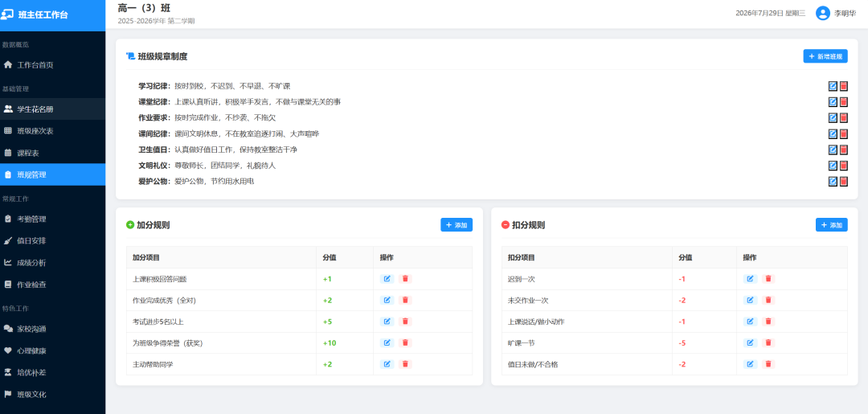Edit the 爱护公物 rule

833,182
